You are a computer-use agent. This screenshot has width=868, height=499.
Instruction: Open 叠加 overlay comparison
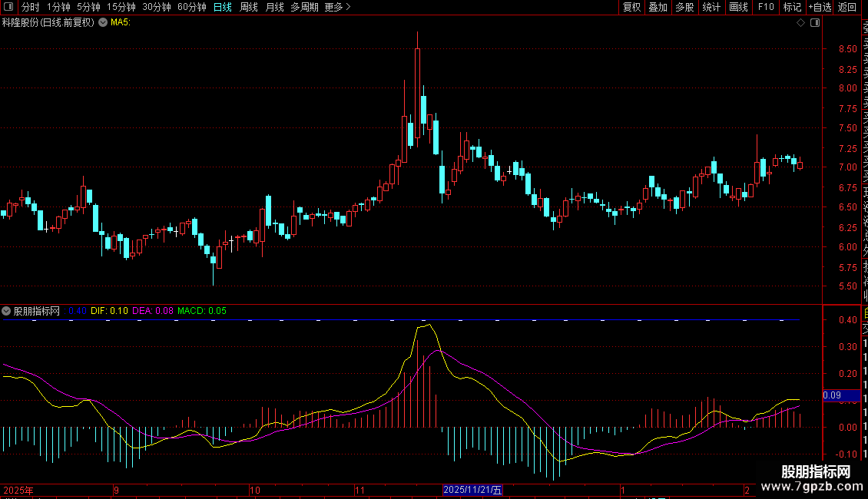point(658,7)
